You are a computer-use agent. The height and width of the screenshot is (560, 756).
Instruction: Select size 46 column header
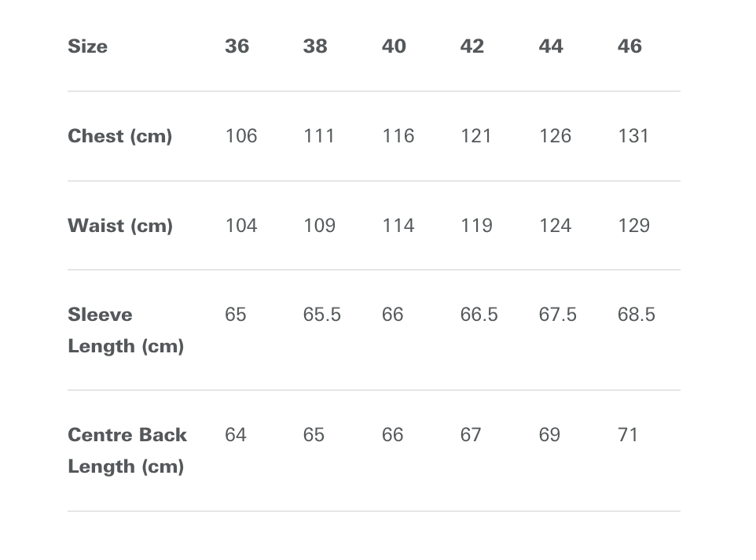629,46
